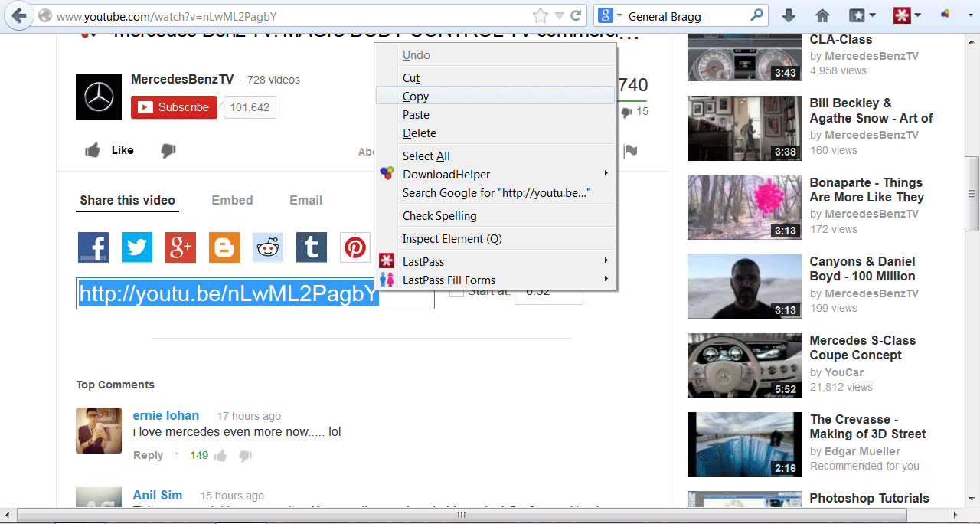Switch to the Embed tab
The image size is (980, 524).
(232, 201)
